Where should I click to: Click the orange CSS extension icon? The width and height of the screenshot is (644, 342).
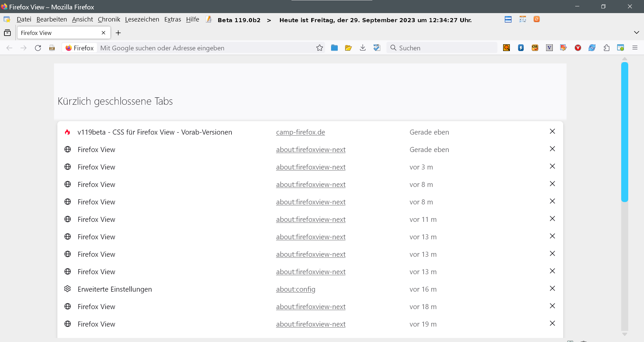535,48
